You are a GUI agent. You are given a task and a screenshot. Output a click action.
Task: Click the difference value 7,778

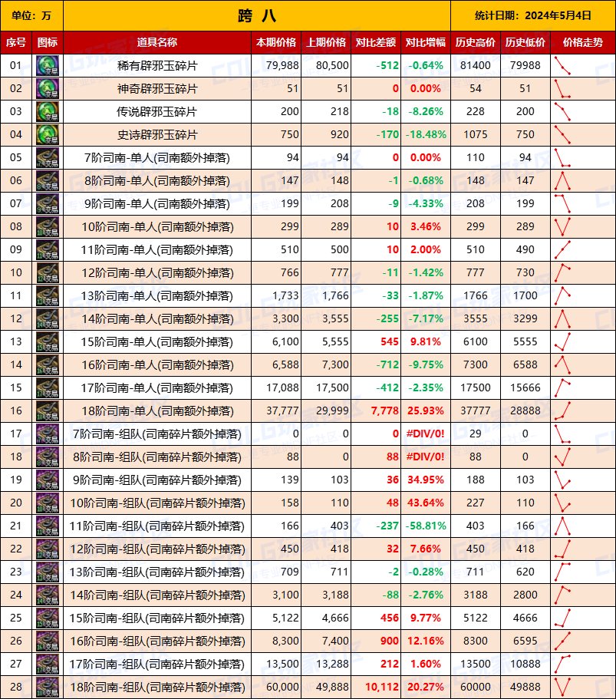(x=384, y=411)
